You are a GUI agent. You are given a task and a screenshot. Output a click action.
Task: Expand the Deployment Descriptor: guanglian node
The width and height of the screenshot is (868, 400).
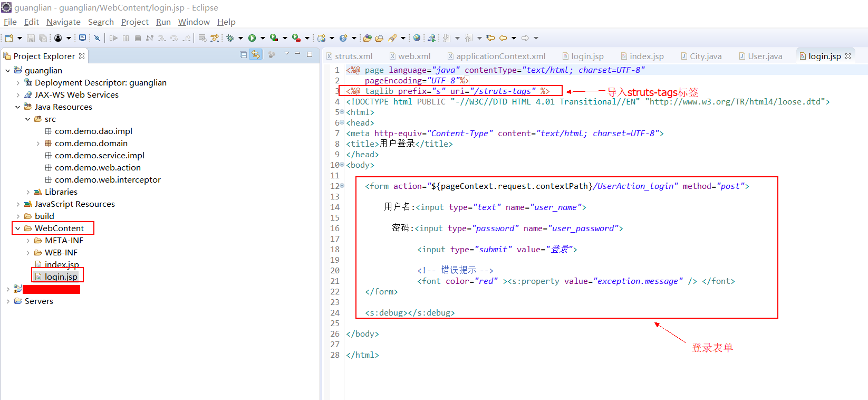coord(18,83)
